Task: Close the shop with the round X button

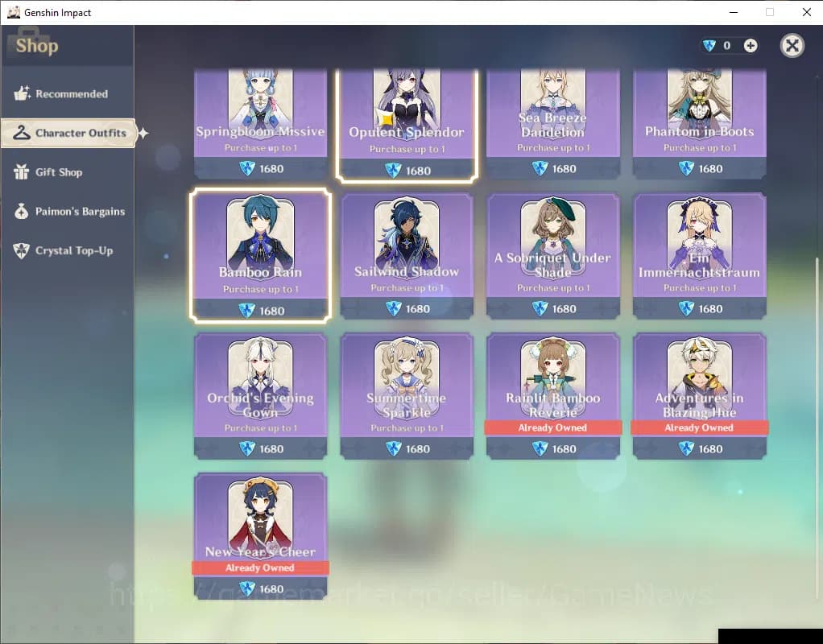Action: pyautogui.click(x=792, y=46)
